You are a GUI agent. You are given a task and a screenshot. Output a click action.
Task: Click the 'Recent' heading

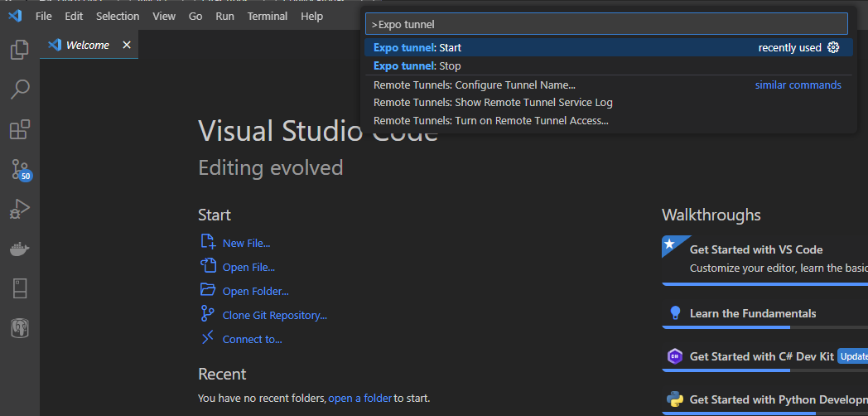[222, 374]
